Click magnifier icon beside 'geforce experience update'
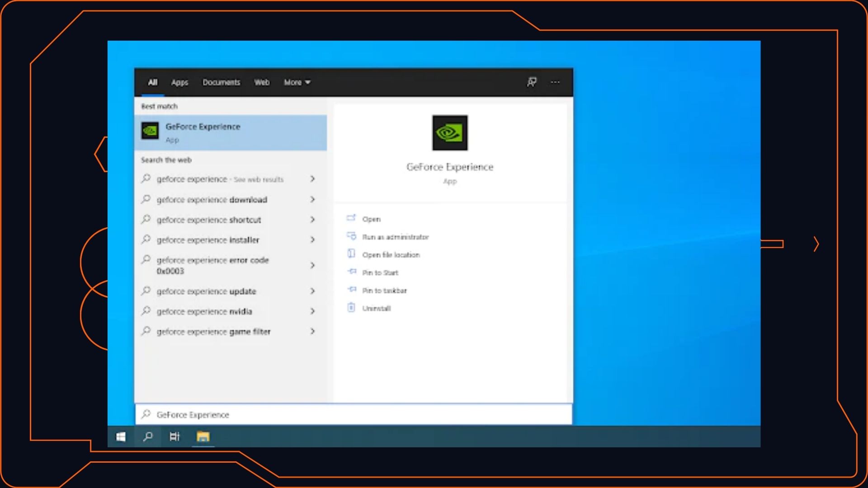 point(146,291)
